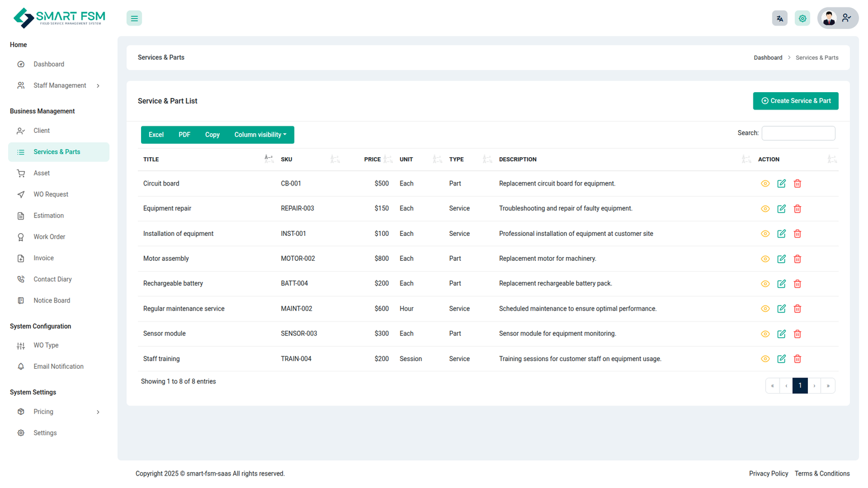Click the hamburger menu toggle icon
The width and height of the screenshot is (868, 488).
tap(134, 18)
